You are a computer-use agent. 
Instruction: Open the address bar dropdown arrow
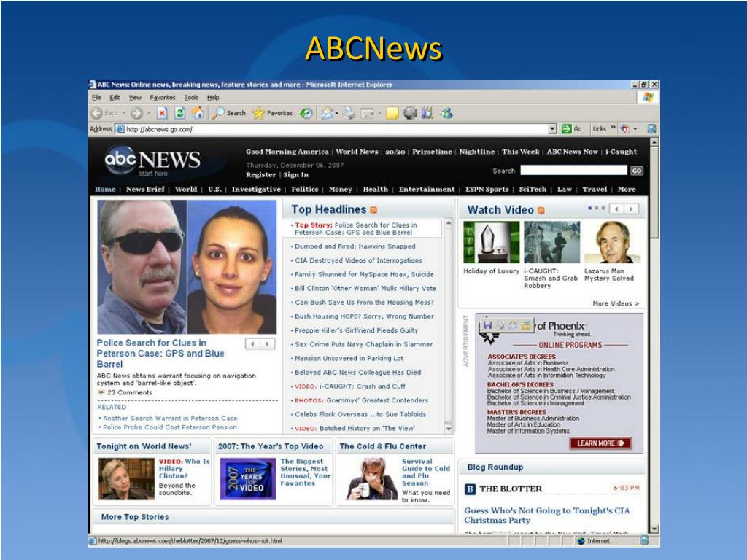click(552, 128)
